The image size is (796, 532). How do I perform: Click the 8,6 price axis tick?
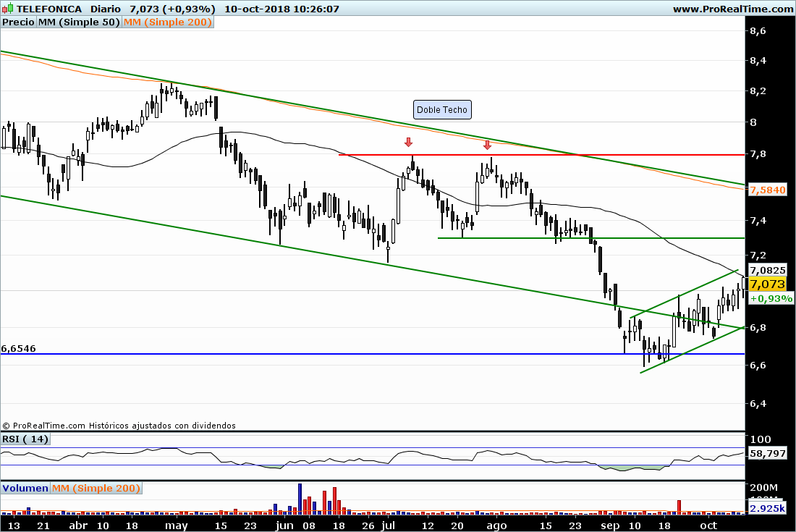click(x=758, y=31)
